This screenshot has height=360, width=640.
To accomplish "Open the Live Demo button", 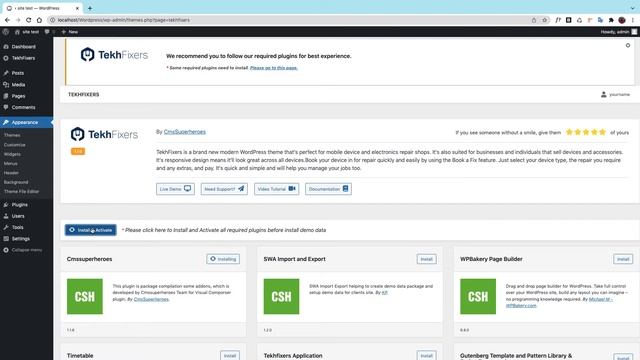I will coord(175,189).
